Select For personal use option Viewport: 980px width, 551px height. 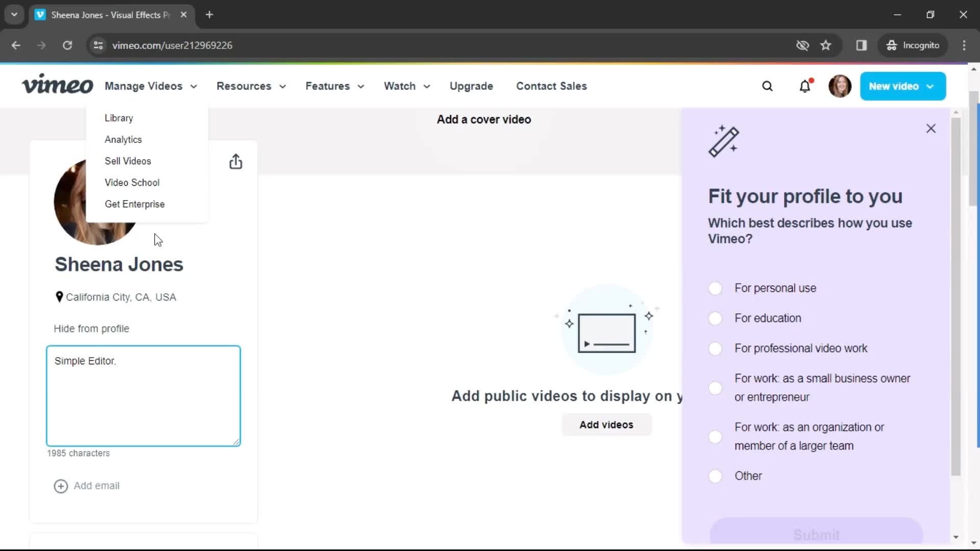pyautogui.click(x=716, y=288)
